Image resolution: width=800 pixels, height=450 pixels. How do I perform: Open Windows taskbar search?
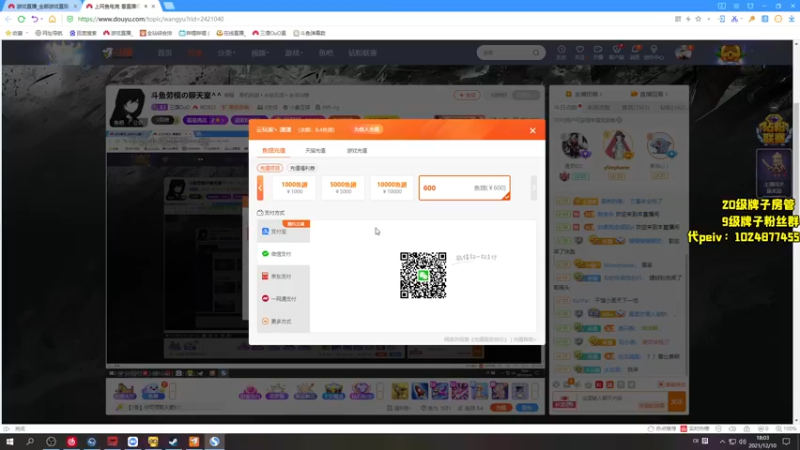click(x=30, y=442)
